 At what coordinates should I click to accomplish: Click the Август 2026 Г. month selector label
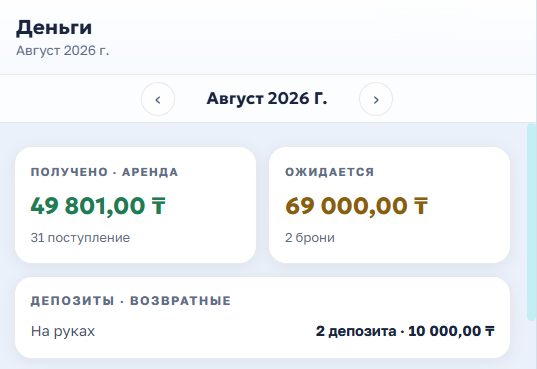pos(267,99)
